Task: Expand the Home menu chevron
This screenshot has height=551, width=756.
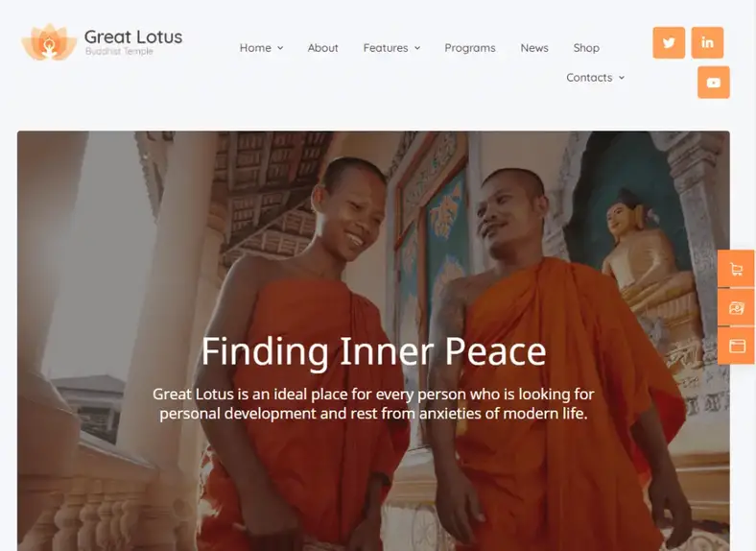Action: pos(280,48)
